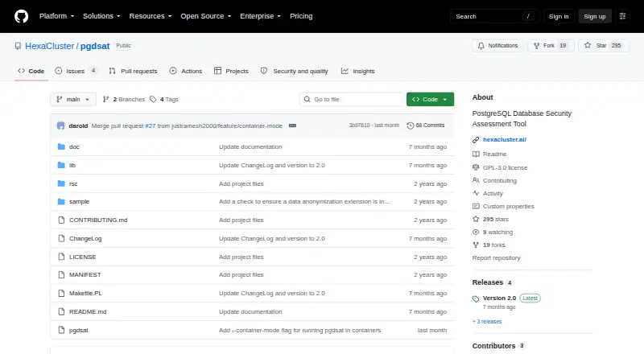Open the Actions tab

186,71
